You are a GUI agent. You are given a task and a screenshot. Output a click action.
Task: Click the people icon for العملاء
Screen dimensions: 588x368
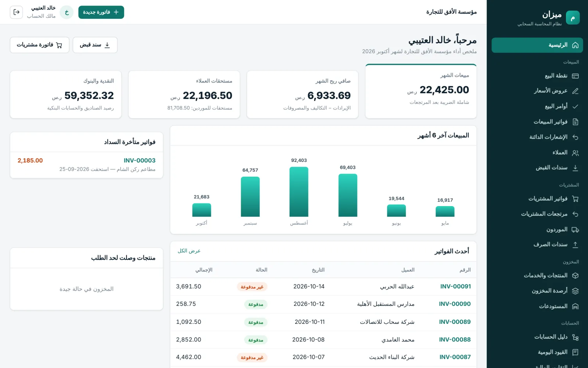(x=575, y=153)
